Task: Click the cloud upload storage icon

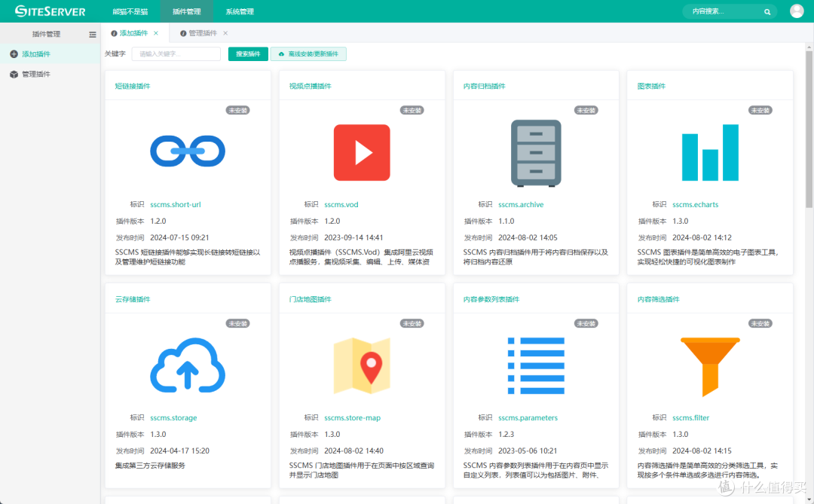Action: (x=188, y=365)
